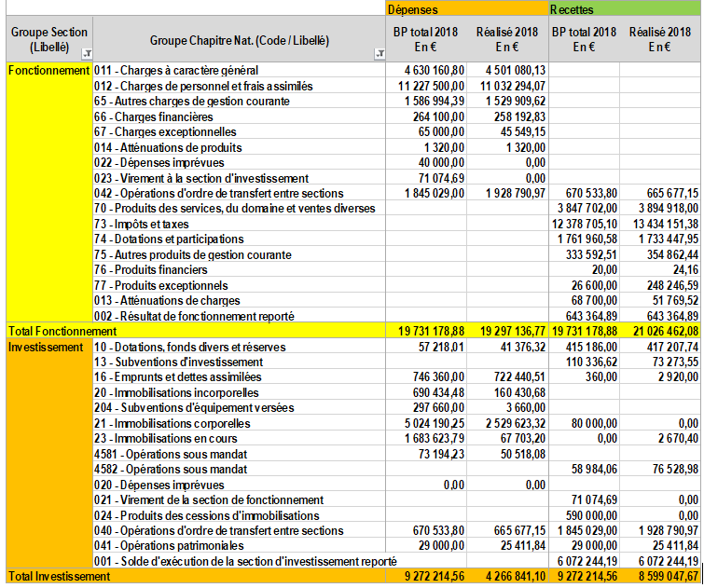Open the Groupe Section filter dropdown
This screenshot has width=704, height=588.
point(87,54)
